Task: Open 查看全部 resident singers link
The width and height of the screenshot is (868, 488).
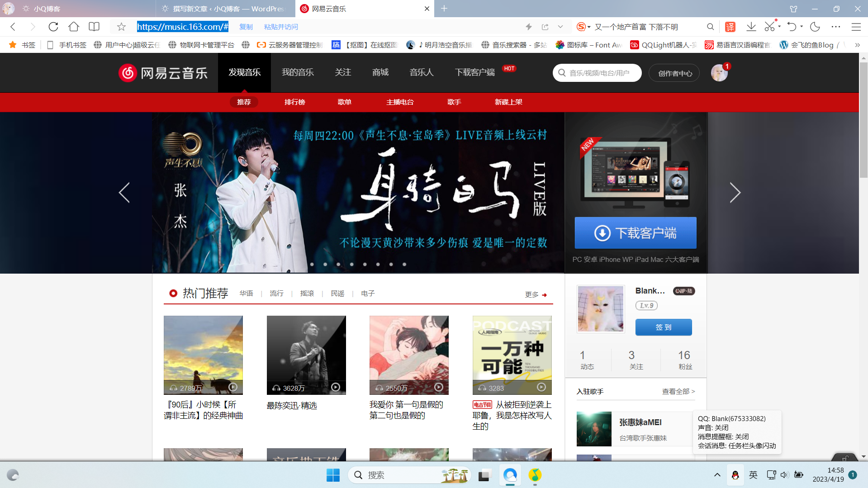Action: [678, 392]
